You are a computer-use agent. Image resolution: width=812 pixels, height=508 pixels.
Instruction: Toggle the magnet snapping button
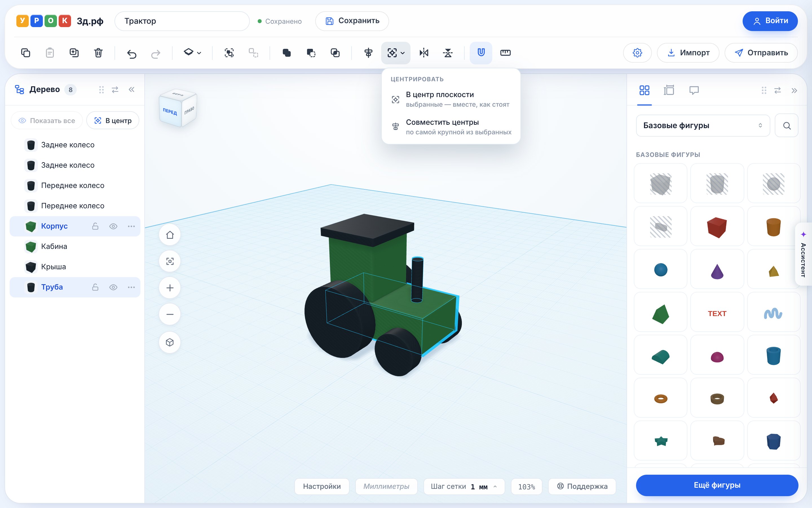click(x=481, y=53)
